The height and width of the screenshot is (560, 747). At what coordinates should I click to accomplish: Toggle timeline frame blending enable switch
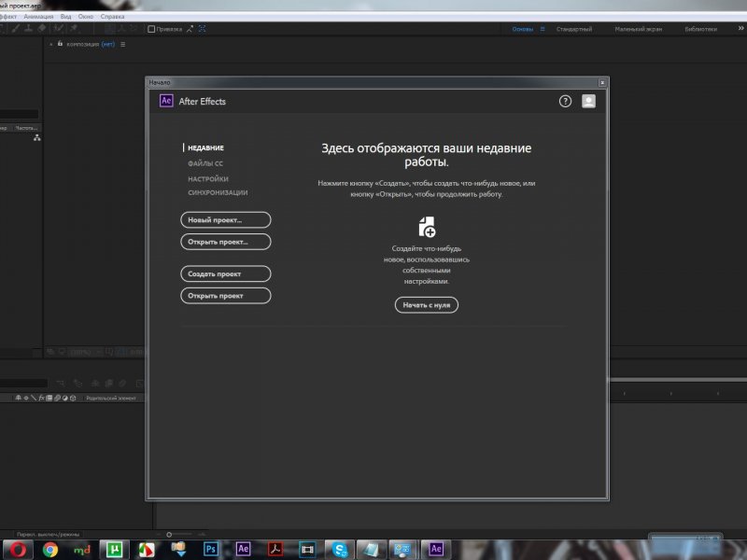pos(108,383)
